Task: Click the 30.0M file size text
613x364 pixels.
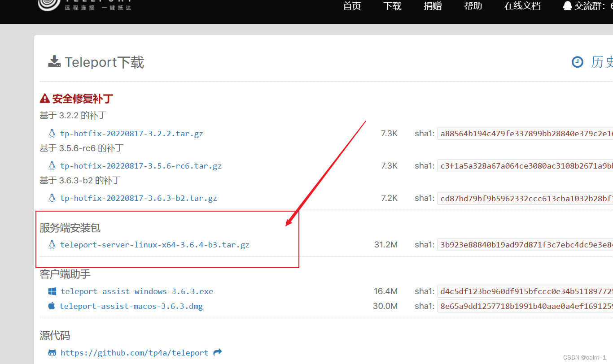Action: 385,306
